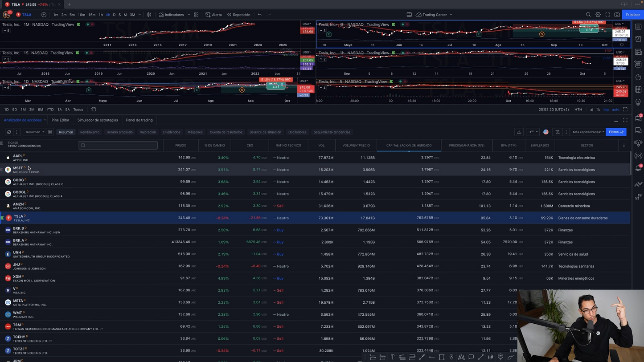Open go-to-date icon beside Todos

[94, 110]
